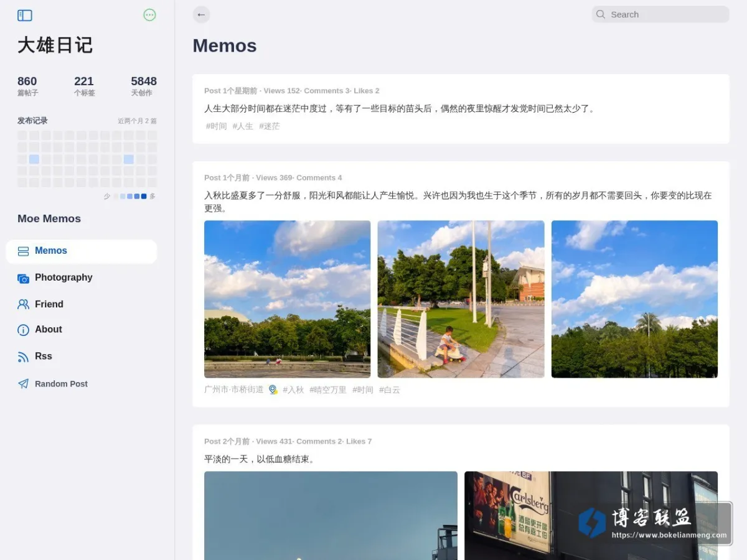
Task: Focus the Search input field
Action: [x=660, y=14]
